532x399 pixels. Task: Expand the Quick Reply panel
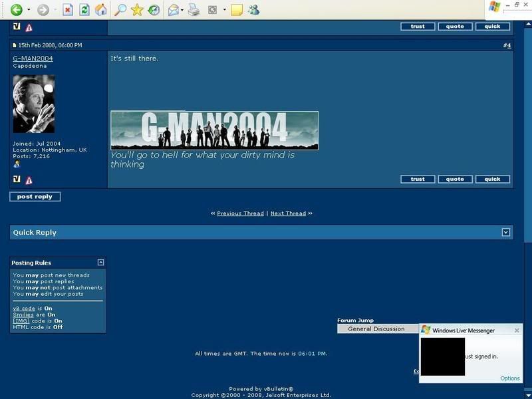click(x=505, y=232)
